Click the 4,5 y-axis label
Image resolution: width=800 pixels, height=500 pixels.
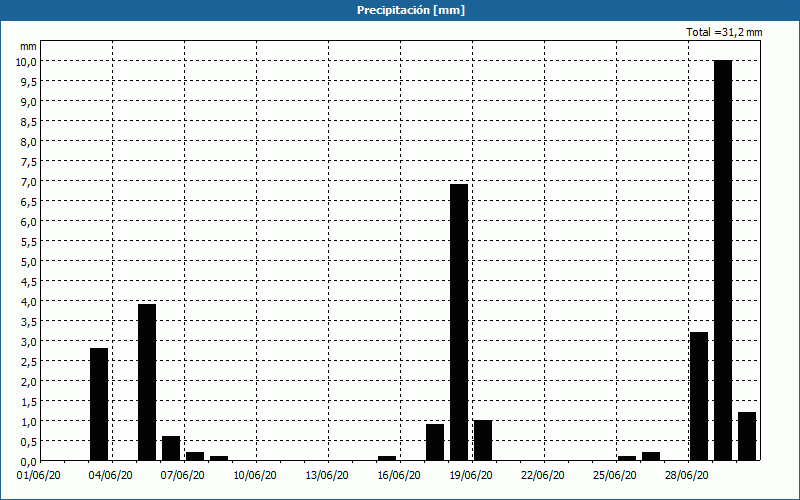(x=29, y=281)
